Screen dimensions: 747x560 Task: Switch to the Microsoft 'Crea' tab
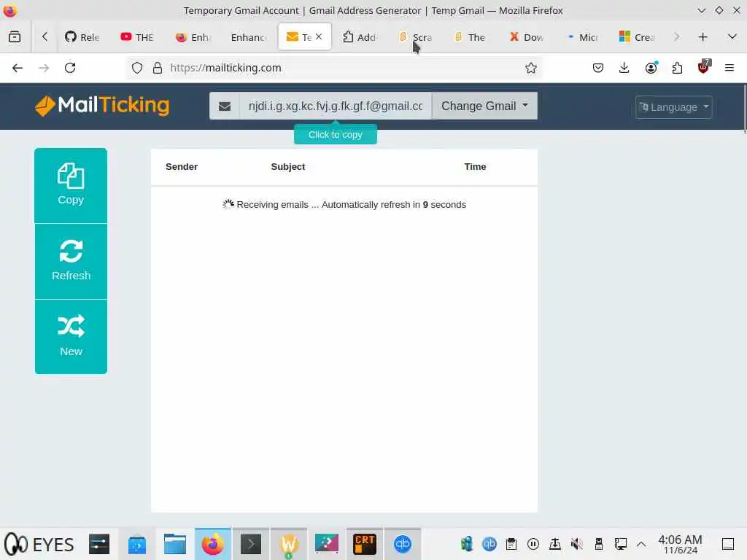(x=638, y=36)
